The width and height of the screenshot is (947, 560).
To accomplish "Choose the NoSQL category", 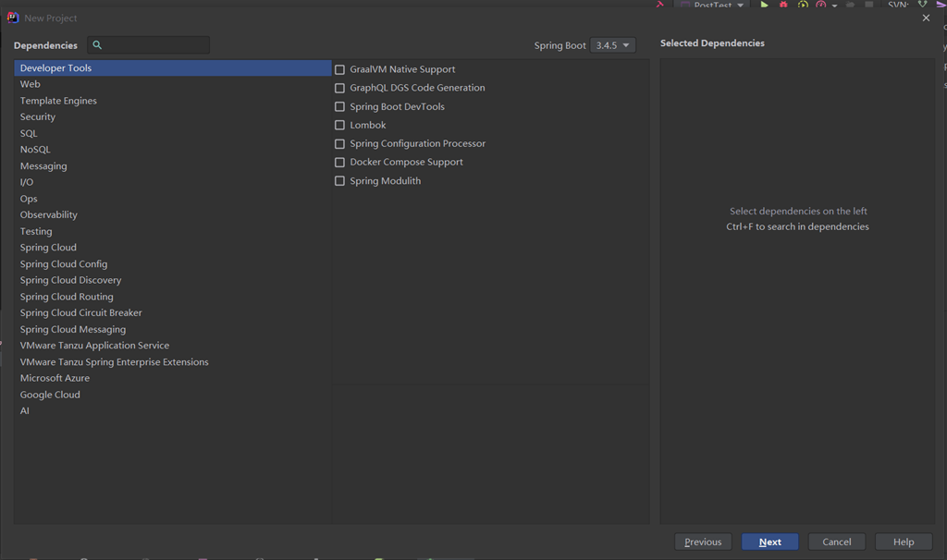I will pos(173,149).
